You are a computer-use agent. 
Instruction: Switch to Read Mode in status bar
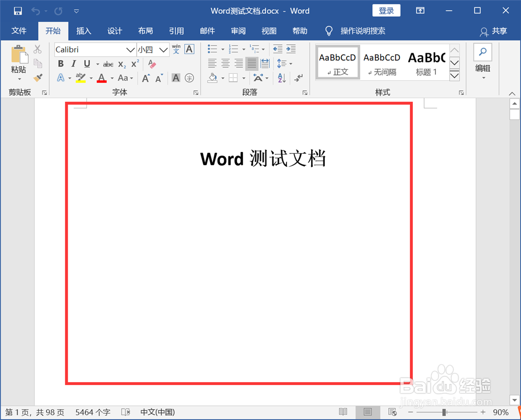(x=343, y=412)
